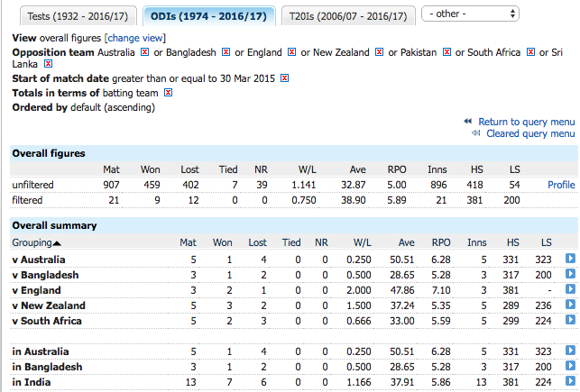Clear the start of match date filter
Screen dimensions: 580x392
pyautogui.click(x=284, y=78)
